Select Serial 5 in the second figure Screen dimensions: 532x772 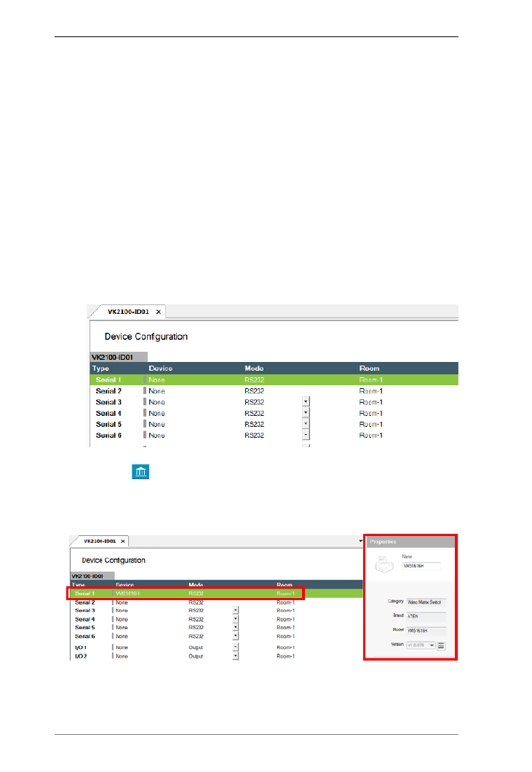point(84,628)
